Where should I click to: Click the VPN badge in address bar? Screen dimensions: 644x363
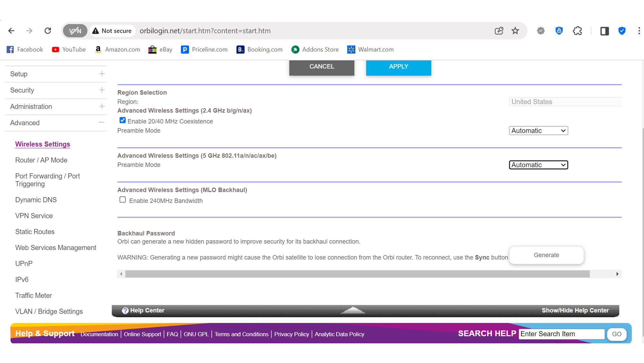click(x=75, y=31)
